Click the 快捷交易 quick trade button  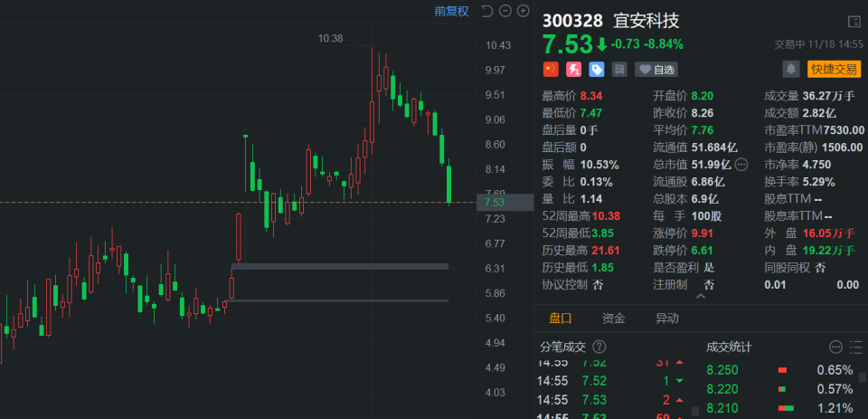[x=835, y=70]
